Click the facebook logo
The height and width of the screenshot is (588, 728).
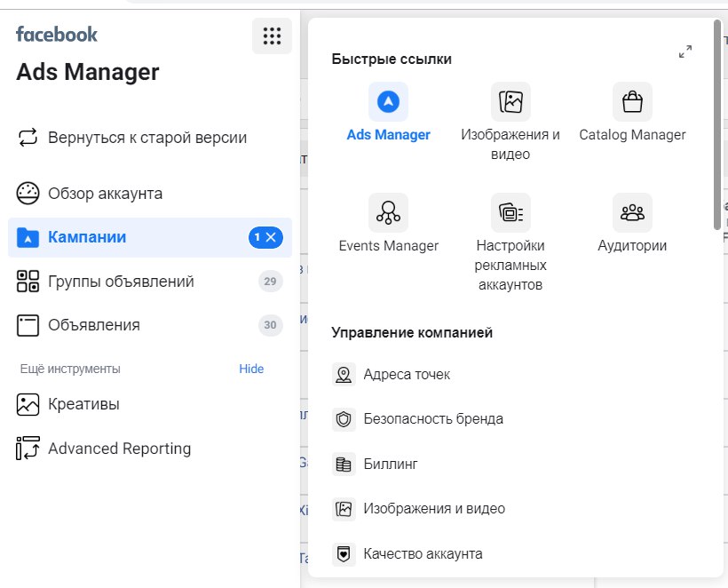click(x=57, y=35)
